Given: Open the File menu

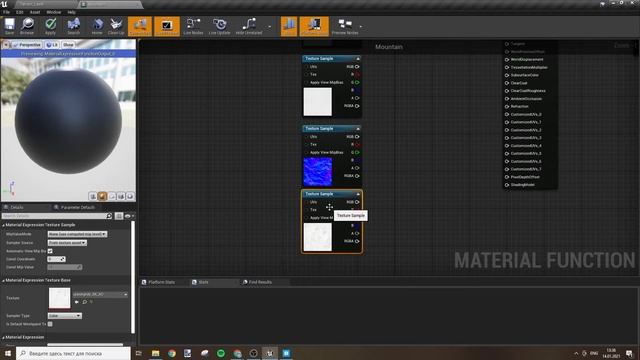Looking at the screenshot, I should click(7, 12).
